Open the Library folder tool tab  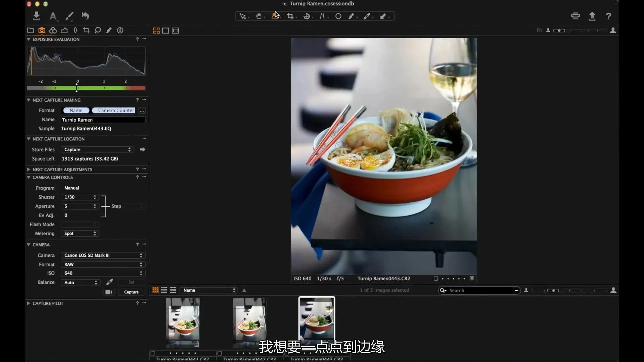[31, 31]
